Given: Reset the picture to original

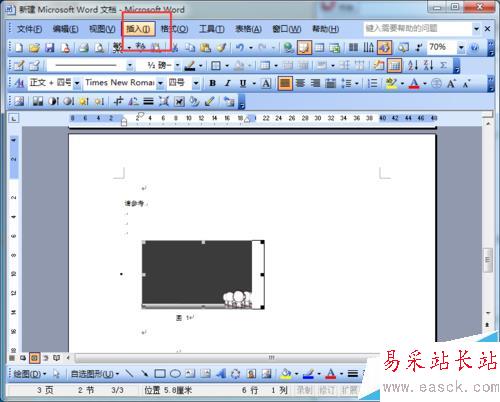Looking at the screenshot, I should pyautogui.click(x=229, y=101).
